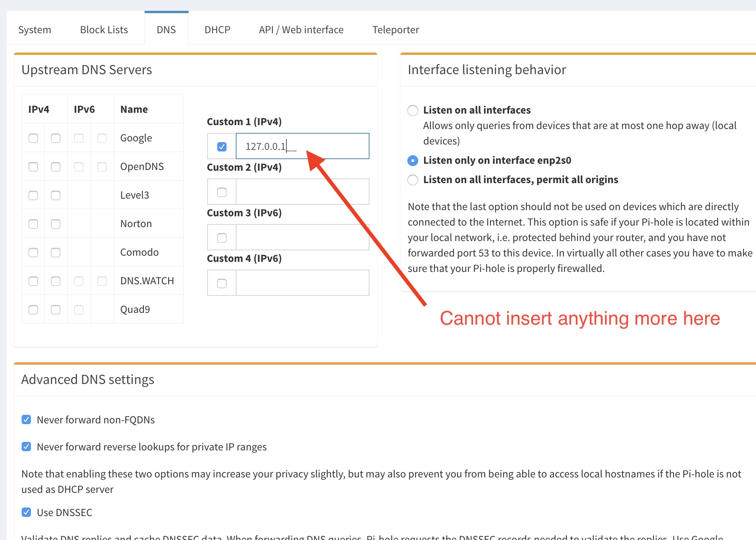Tick DNS.WATCH second IPv6 checkbox

pyautogui.click(x=102, y=281)
